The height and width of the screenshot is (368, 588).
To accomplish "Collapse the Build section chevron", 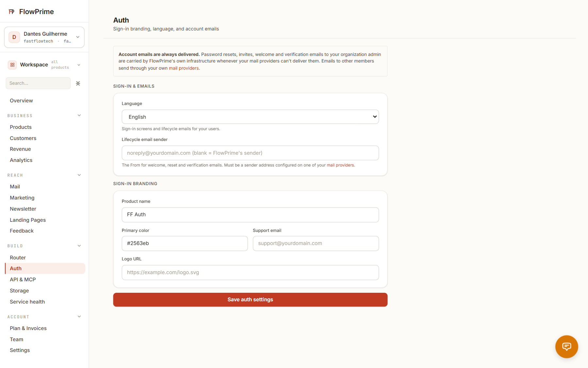I will coord(79,246).
